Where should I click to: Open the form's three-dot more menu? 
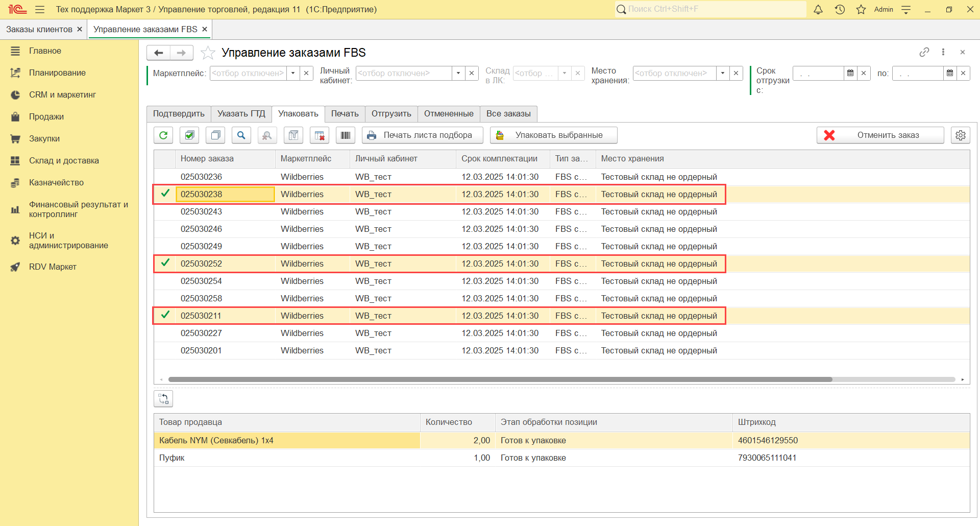coord(943,52)
